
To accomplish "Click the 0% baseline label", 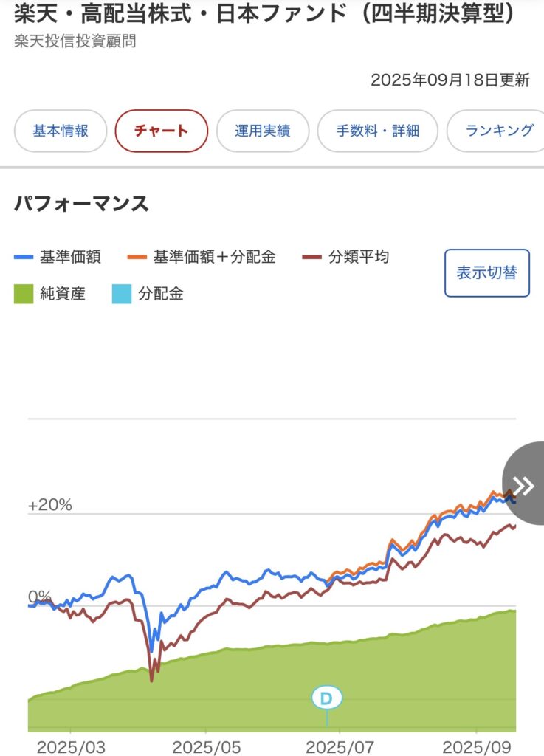I will (40, 597).
